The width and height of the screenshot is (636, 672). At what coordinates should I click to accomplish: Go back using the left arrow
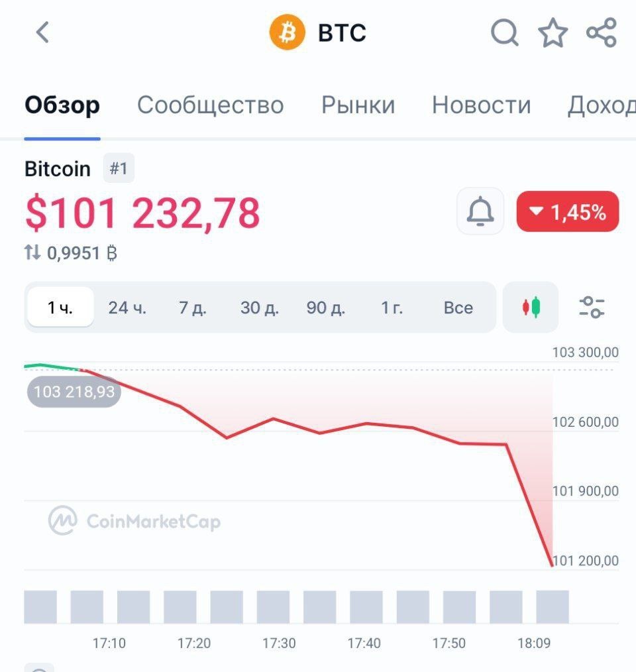tap(42, 32)
